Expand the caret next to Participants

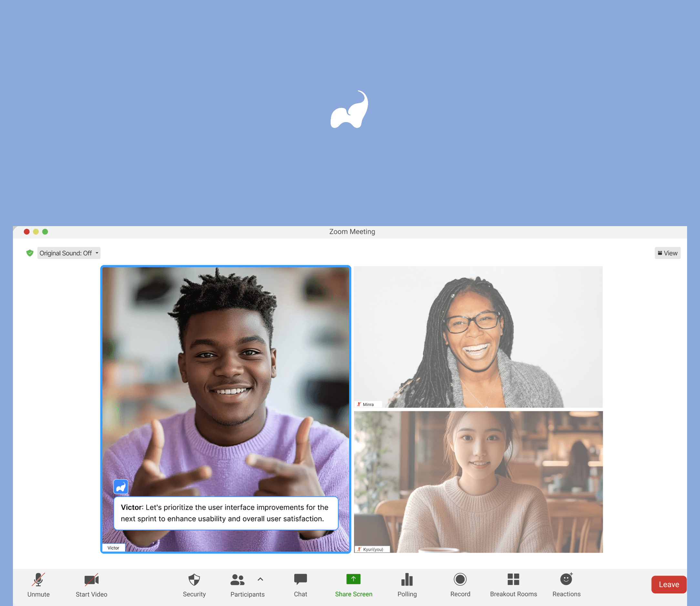click(x=260, y=579)
